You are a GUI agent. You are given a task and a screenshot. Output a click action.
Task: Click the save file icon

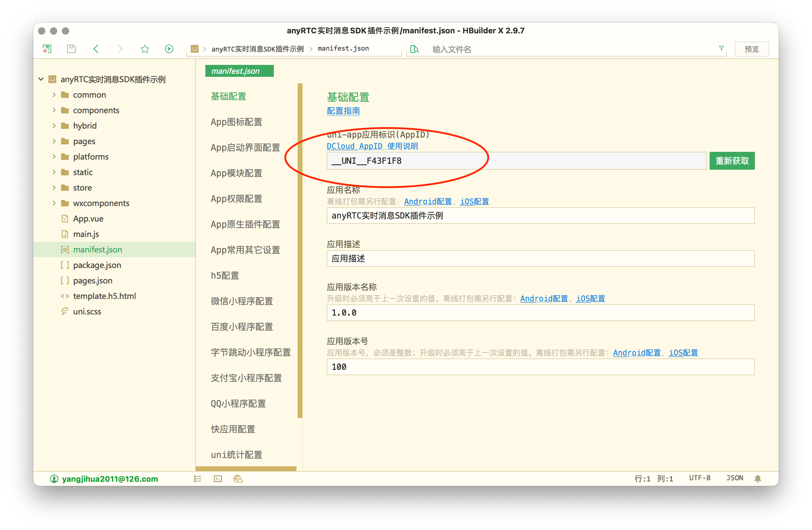(x=71, y=49)
